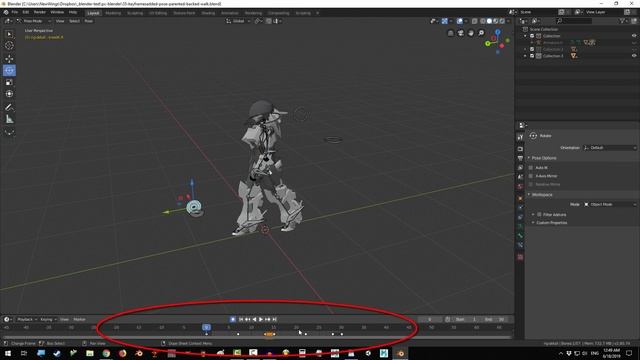Click the zoom view magnifier icon
Viewport: 640px width, 360px height.
[481, 33]
